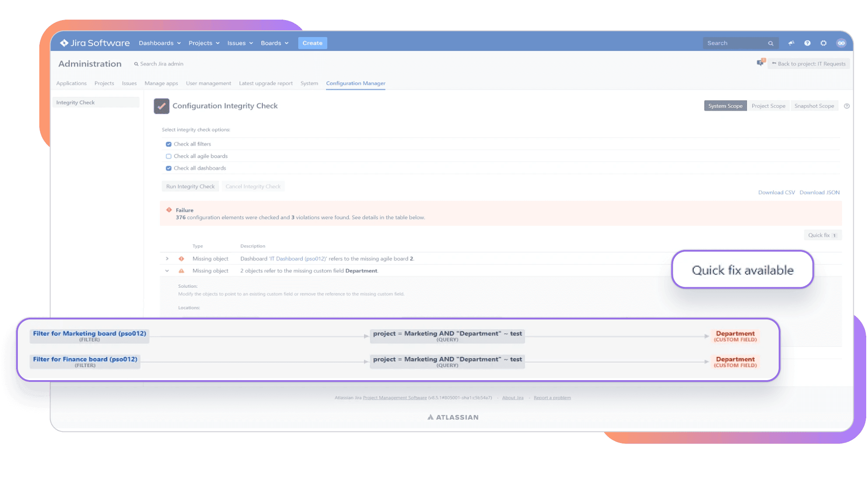868x489 pixels.
Task: Click the Atlassian footer logo
Action: click(453, 417)
